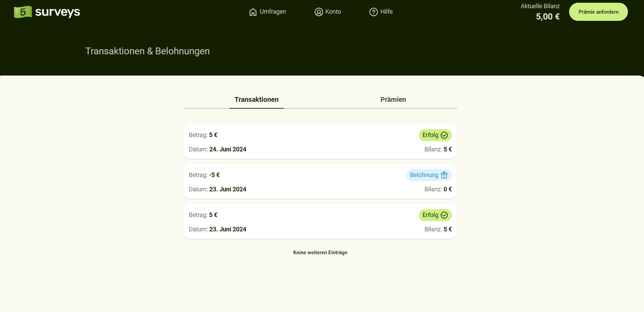Click the Bilanz 0 € value
Viewport: 644px width, 312px height.
[447, 189]
